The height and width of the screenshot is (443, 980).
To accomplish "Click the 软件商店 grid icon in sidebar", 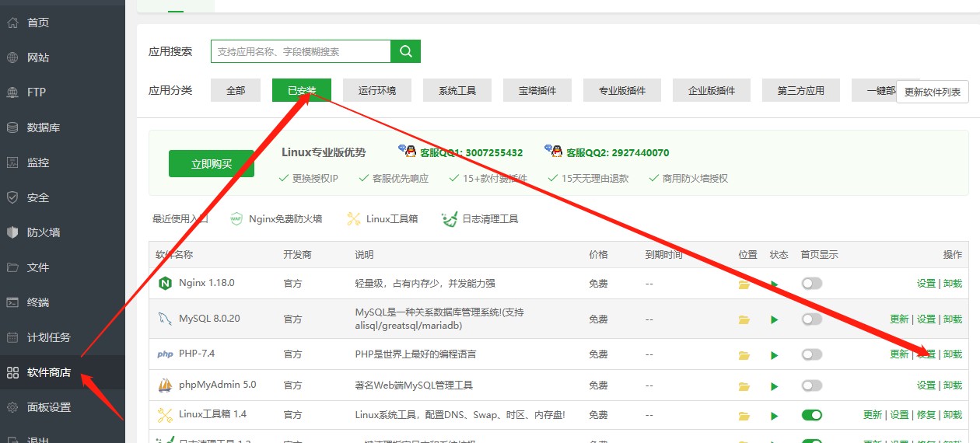I will (x=12, y=372).
